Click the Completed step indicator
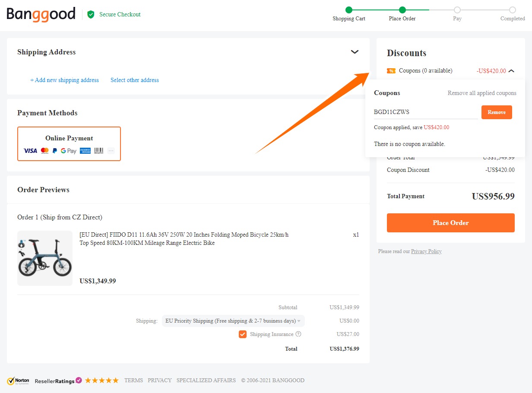 coord(513,14)
